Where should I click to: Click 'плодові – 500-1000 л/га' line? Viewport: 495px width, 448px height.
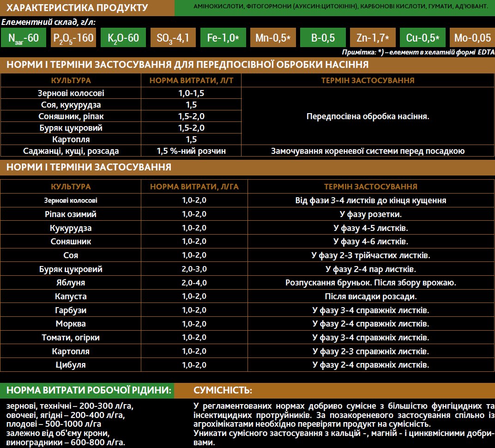tap(54, 424)
